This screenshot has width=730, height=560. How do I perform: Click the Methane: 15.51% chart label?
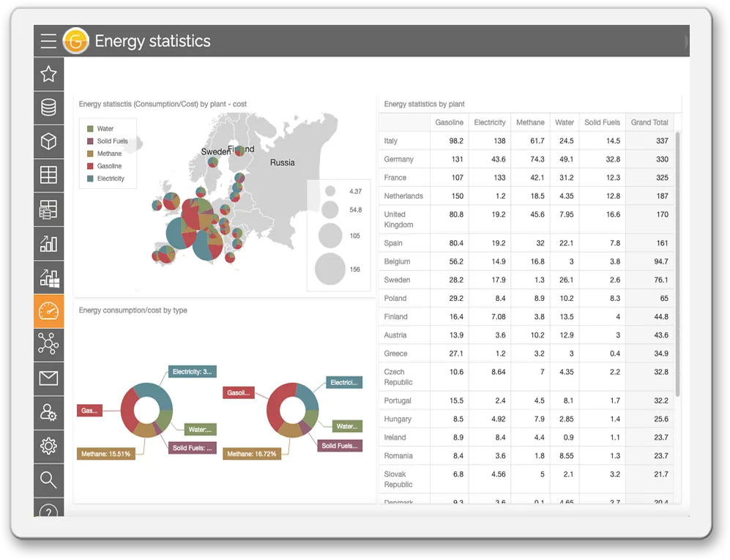pos(105,454)
